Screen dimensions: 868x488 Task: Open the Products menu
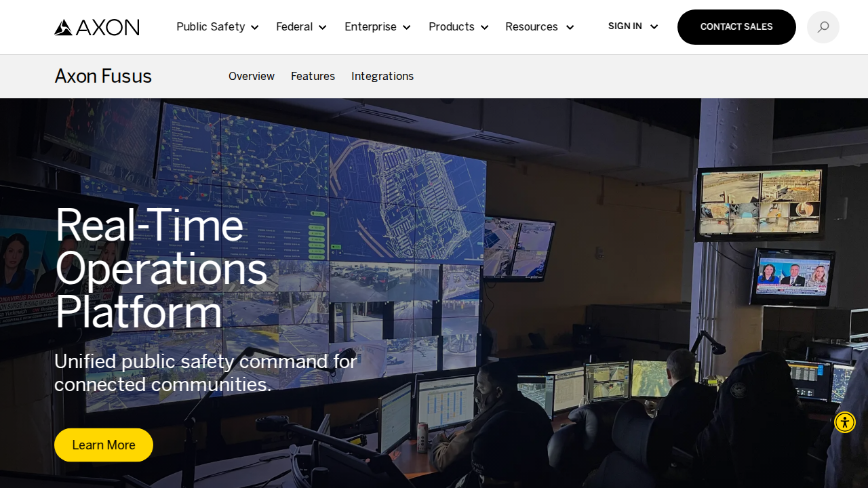coord(452,27)
